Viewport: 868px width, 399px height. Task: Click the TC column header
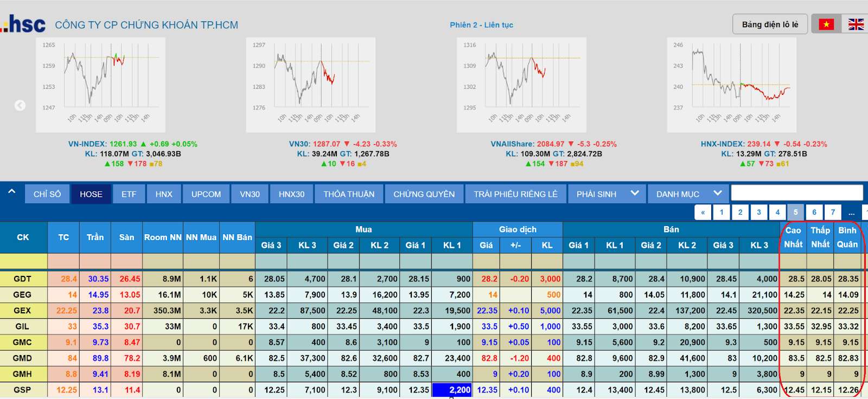pos(63,237)
